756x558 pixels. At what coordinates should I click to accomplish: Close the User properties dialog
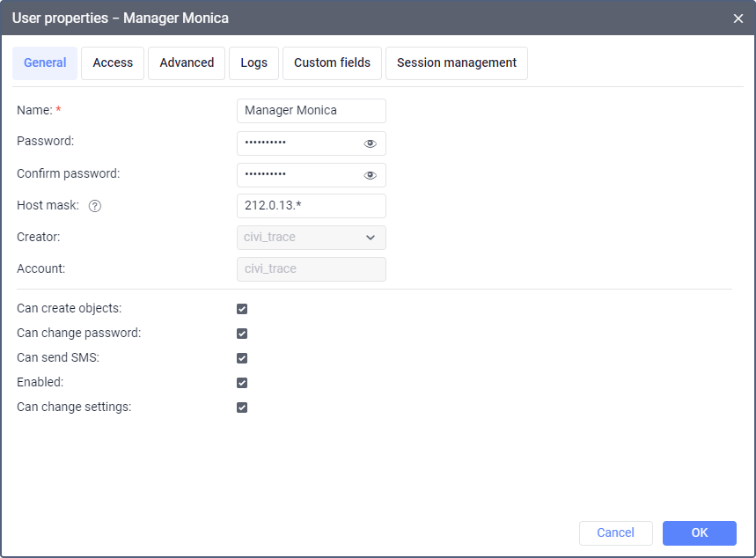pos(738,18)
